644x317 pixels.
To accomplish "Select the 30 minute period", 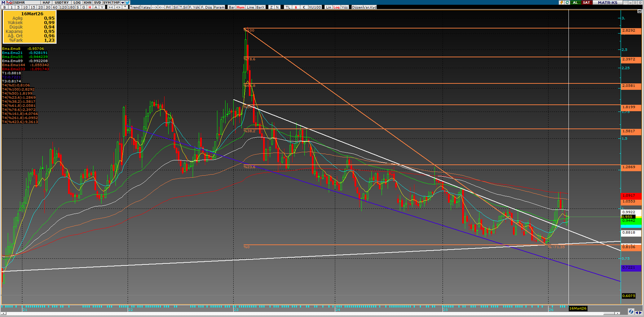I will (x=48, y=8).
